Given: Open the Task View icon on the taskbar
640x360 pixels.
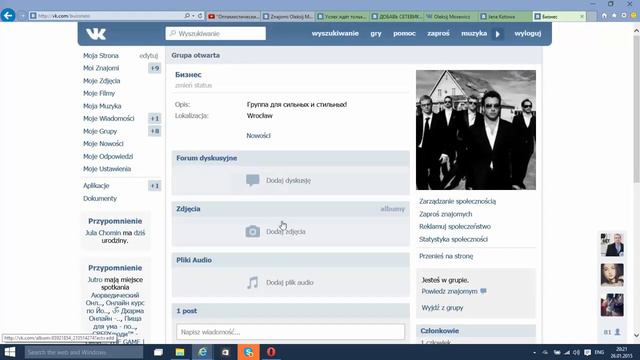Looking at the screenshot, I should pyautogui.click(x=158, y=352).
